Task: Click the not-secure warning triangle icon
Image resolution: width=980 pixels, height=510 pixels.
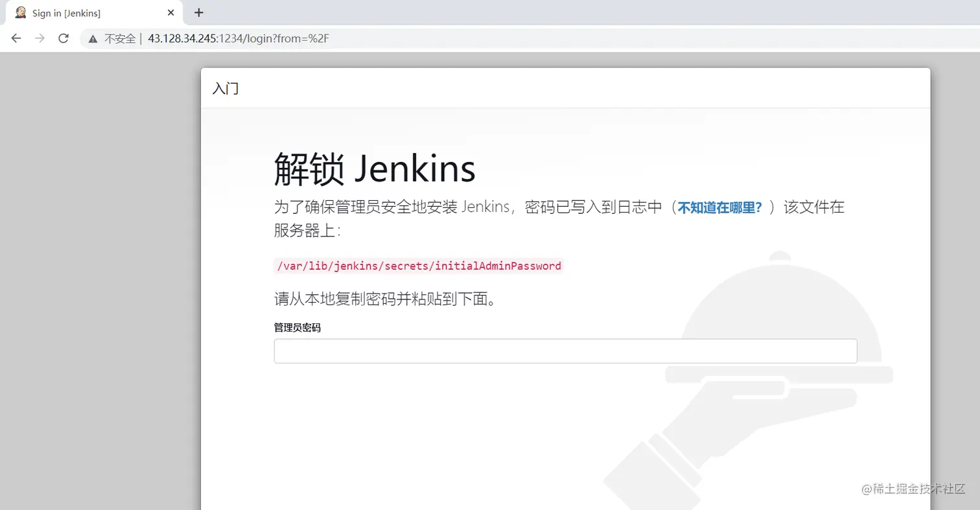Action: coord(93,38)
